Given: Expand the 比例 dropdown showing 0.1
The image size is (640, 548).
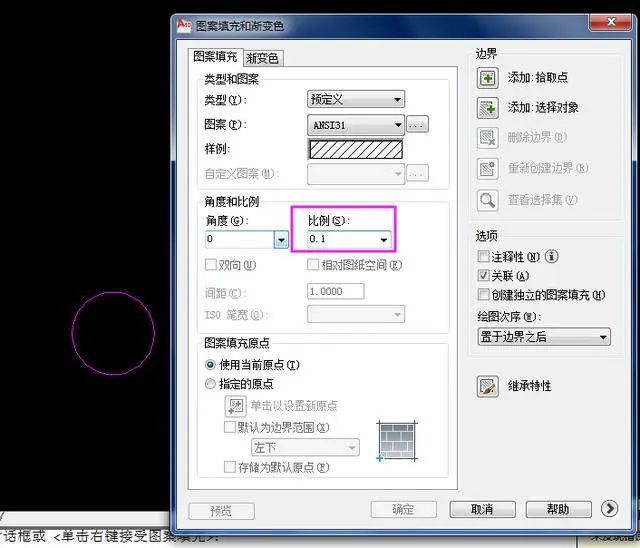Looking at the screenshot, I should (349, 239).
